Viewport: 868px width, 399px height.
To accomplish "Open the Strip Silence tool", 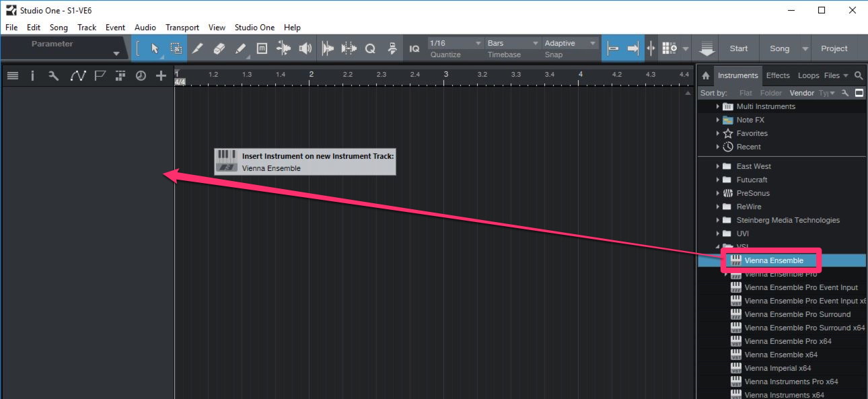I will click(x=349, y=48).
